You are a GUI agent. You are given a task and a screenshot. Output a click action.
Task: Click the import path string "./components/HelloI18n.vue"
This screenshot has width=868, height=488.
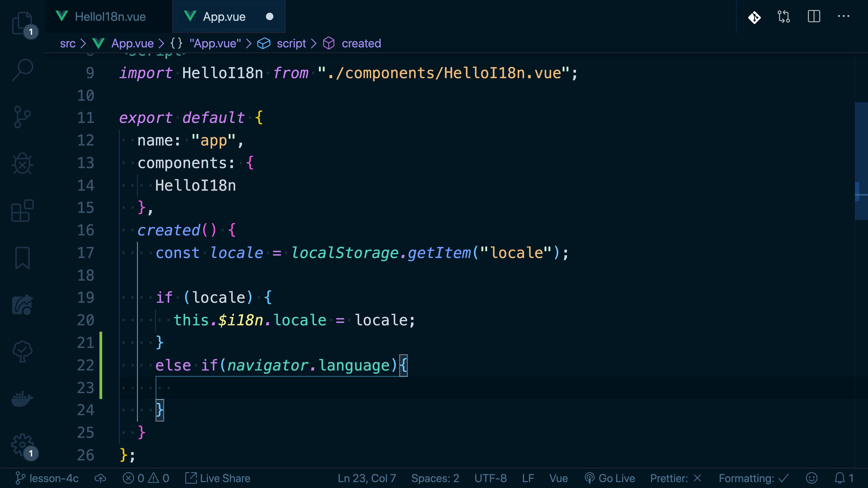[x=444, y=73]
